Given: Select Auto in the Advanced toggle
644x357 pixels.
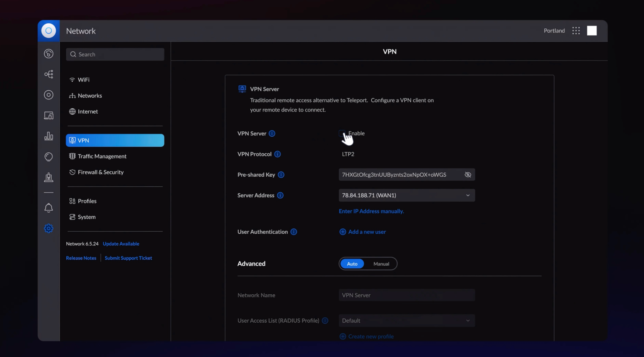Looking at the screenshot, I should pos(352,264).
